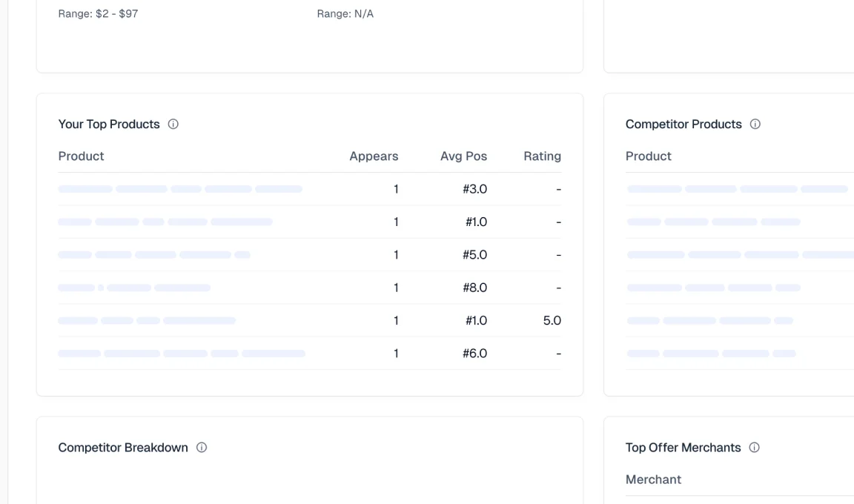The width and height of the screenshot is (854, 504).
Task: Click the Competitor Breakdown info icon
Action: [202, 447]
